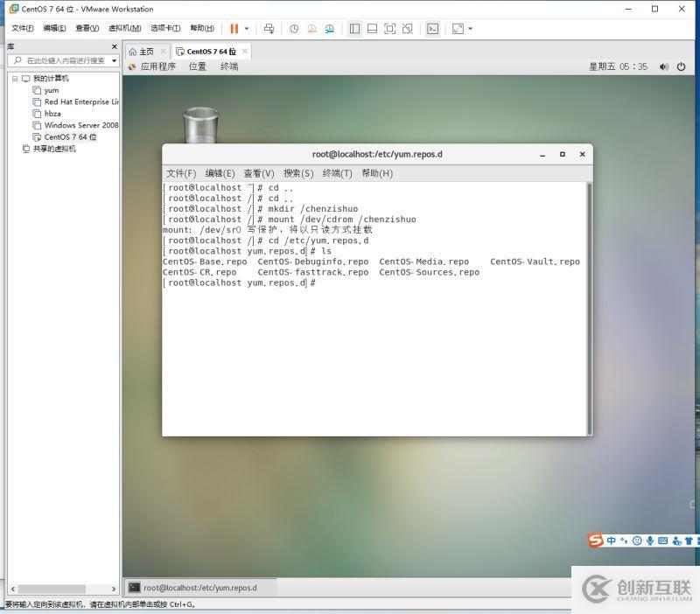Toggle the thumbnail bar view icon

coord(372,29)
